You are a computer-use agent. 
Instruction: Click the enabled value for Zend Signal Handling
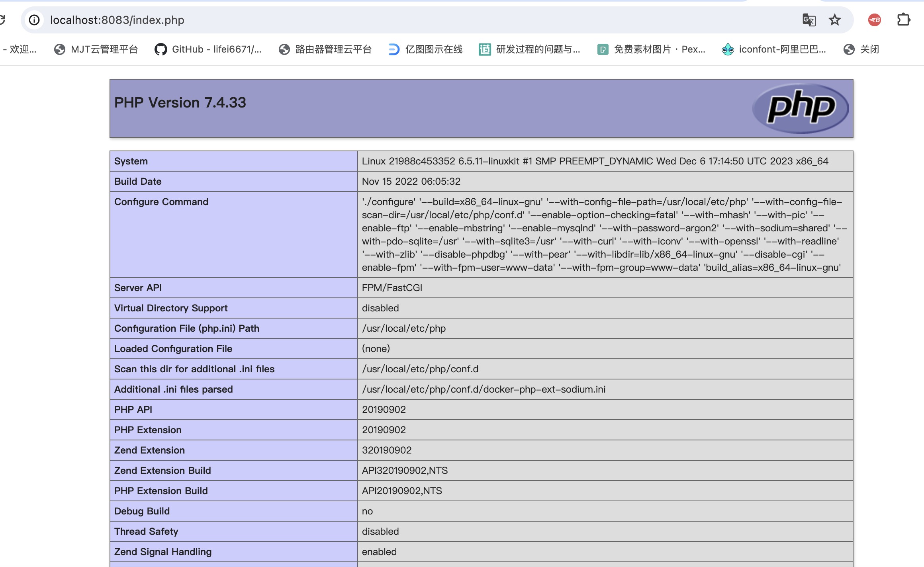379,552
